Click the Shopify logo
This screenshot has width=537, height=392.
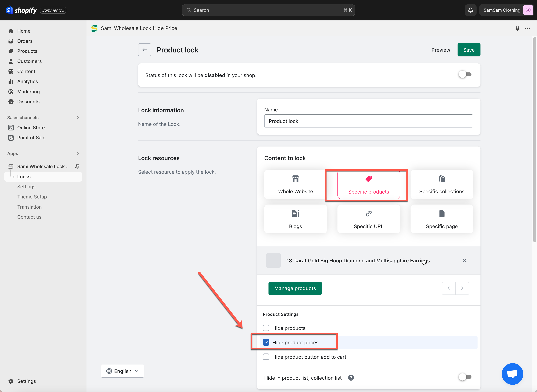coord(21,10)
